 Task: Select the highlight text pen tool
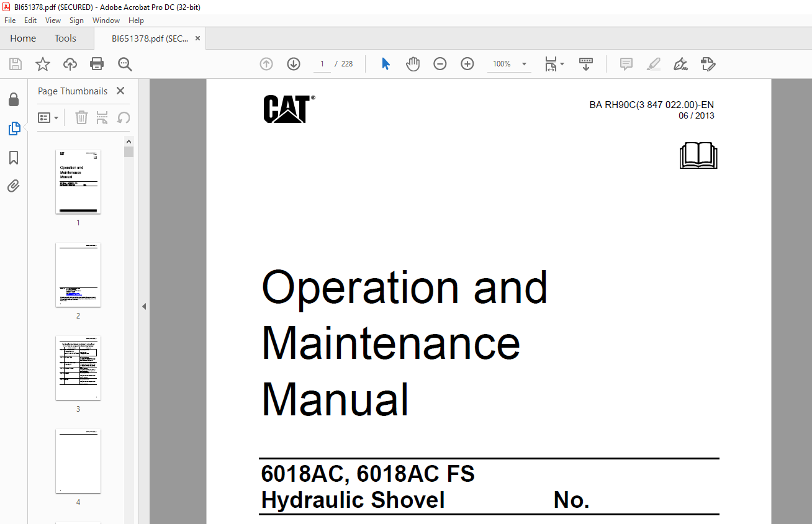click(x=653, y=64)
